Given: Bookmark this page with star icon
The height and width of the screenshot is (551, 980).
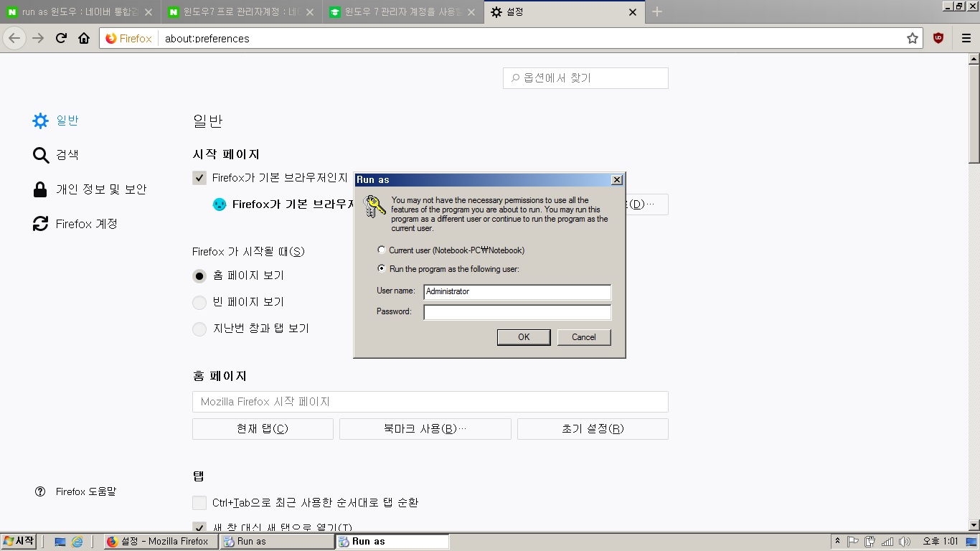Looking at the screenshot, I should pos(912,39).
